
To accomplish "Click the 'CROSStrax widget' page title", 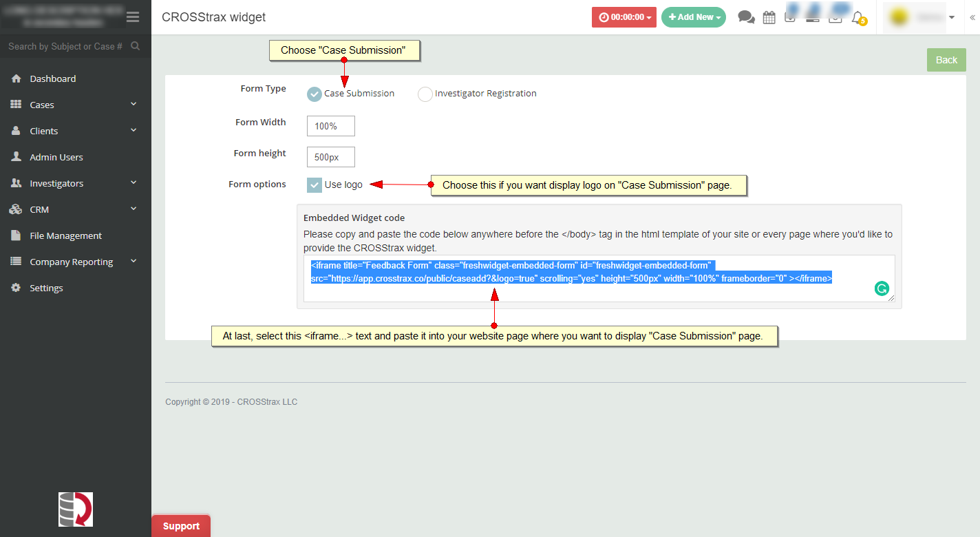I will coord(213,17).
